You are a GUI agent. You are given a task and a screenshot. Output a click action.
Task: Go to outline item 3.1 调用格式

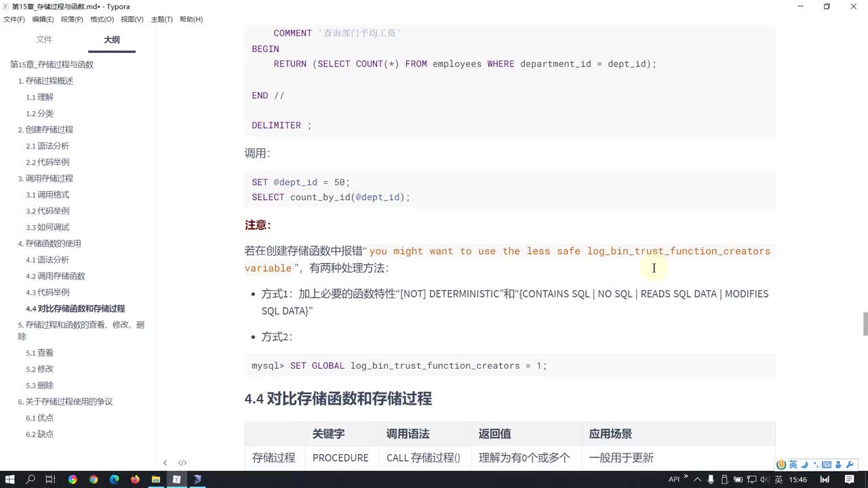47,195
